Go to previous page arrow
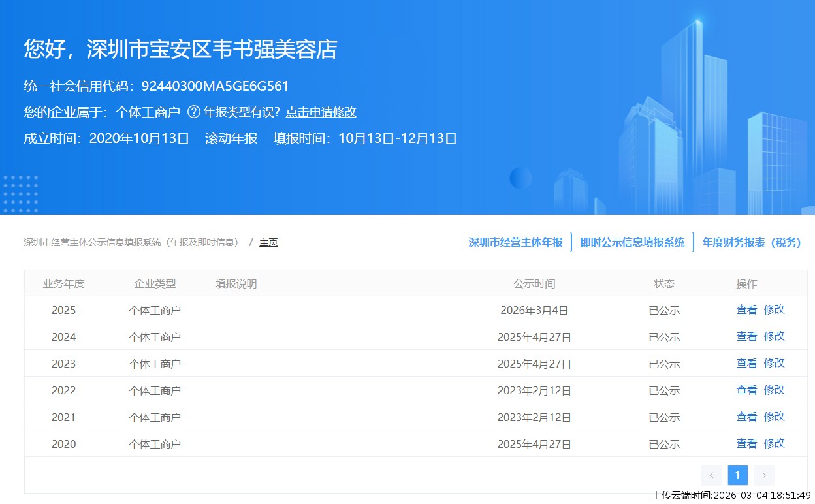 711,475
